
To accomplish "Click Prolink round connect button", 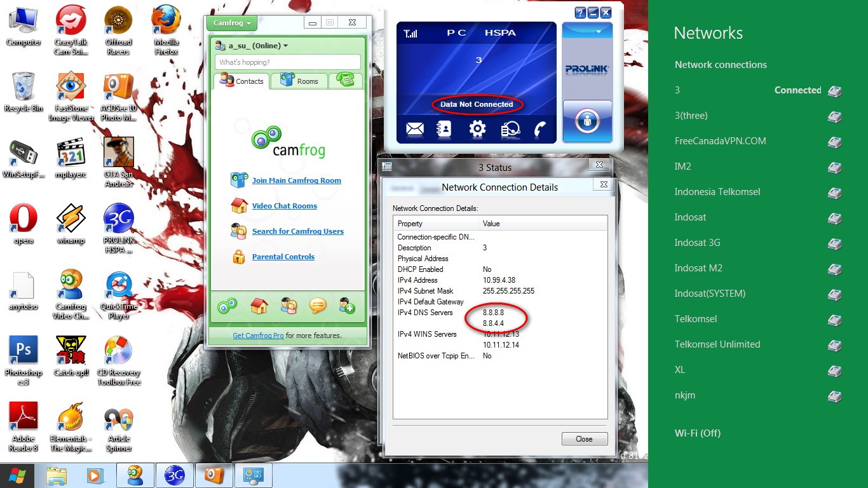I will (587, 121).
